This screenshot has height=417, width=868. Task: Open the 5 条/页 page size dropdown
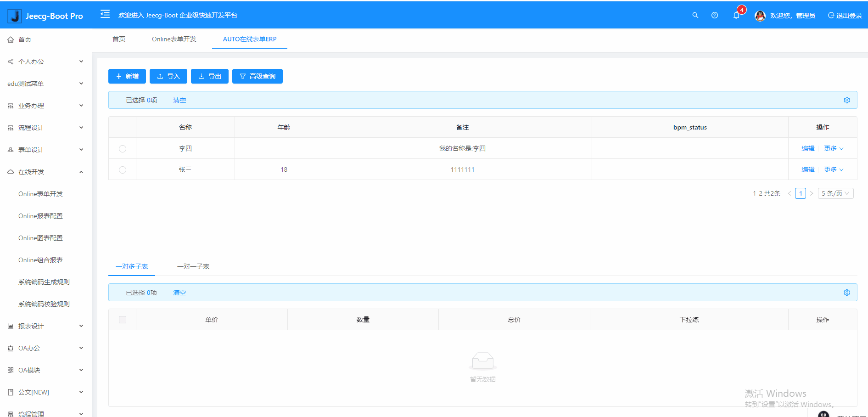(x=835, y=193)
